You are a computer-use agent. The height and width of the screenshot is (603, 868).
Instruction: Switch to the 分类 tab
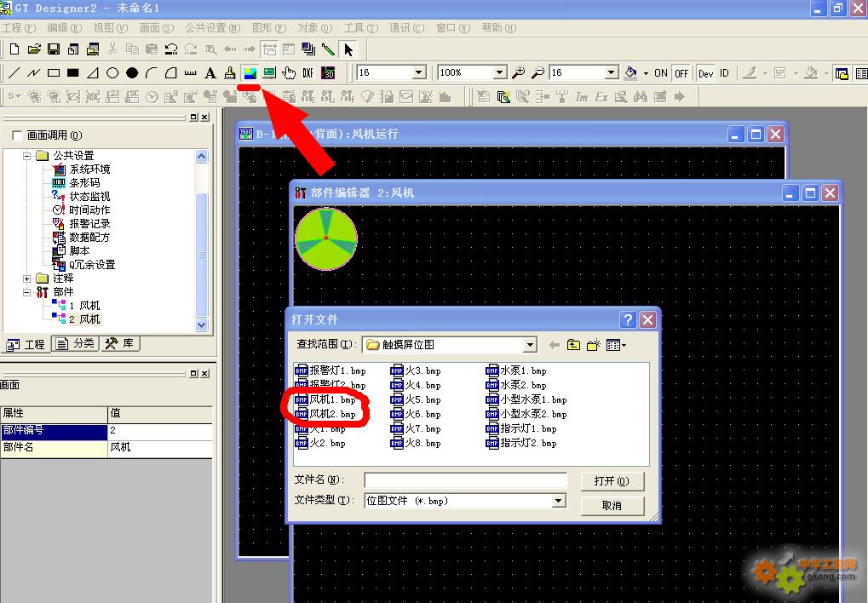click(x=75, y=344)
